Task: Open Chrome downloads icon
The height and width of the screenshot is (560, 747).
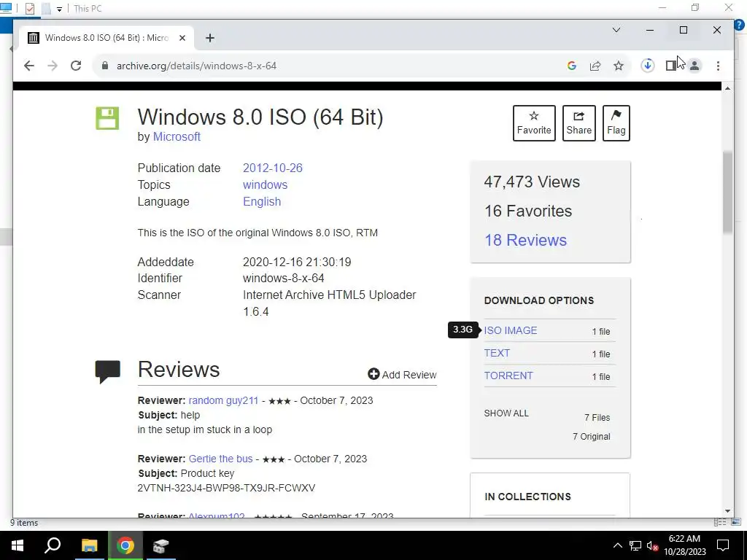Action: 648,66
